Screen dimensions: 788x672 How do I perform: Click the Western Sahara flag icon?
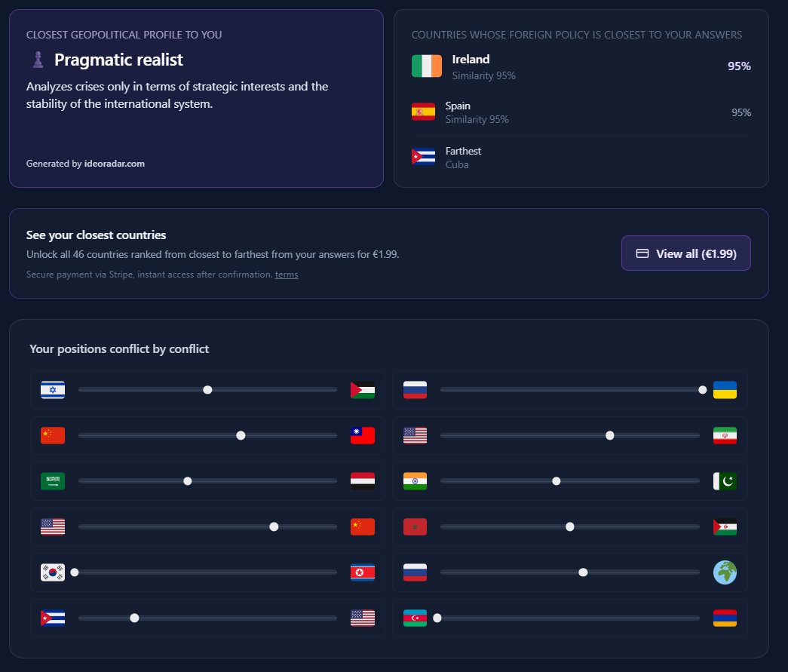tap(725, 526)
